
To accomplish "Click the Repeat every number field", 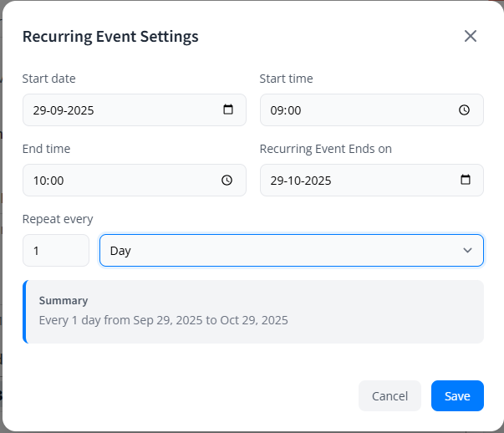I will [x=55, y=250].
